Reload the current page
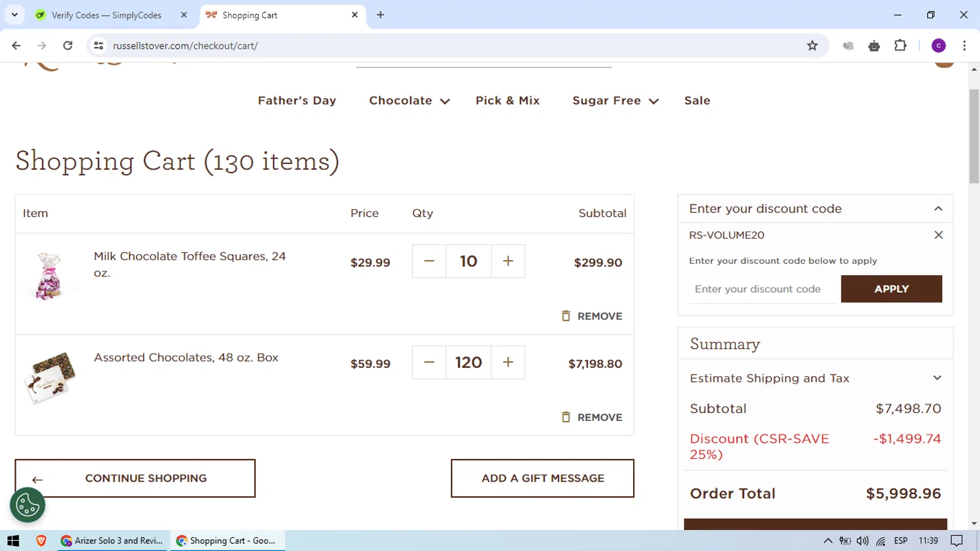This screenshot has width=980, height=551. [68, 46]
